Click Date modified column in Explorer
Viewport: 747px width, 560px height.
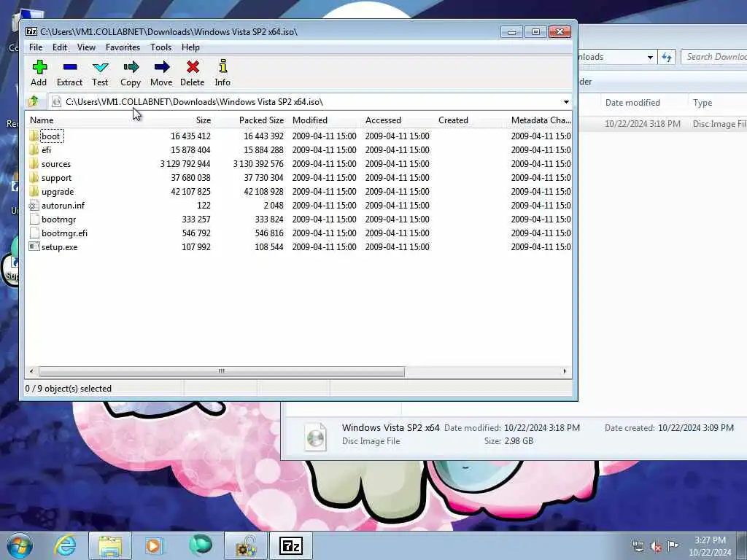click(x=632, y=102)
